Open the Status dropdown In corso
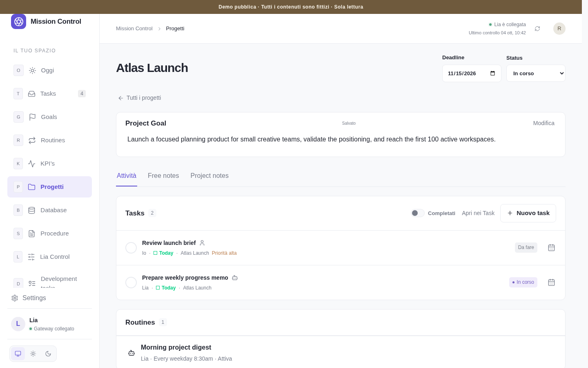Image resolution: width=588 pixels, height=368 pixels. coord(536,73)
